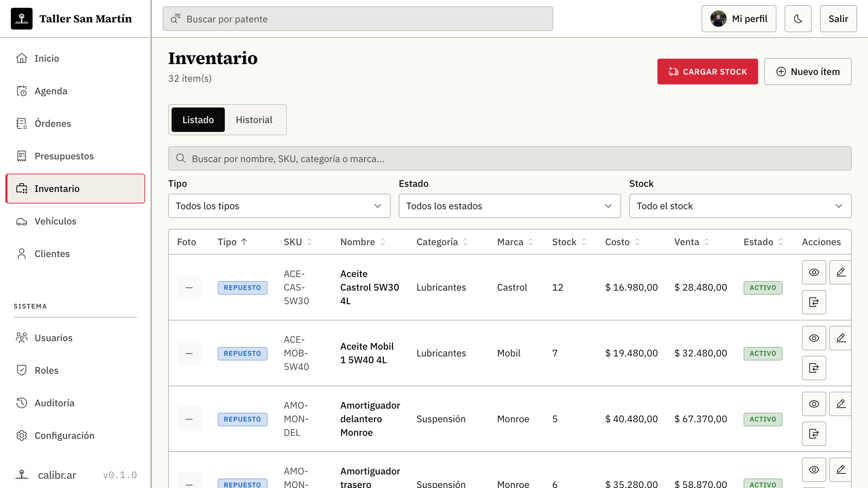Register stock exit for Aceite Castrol 5W30

pos(814,302)
